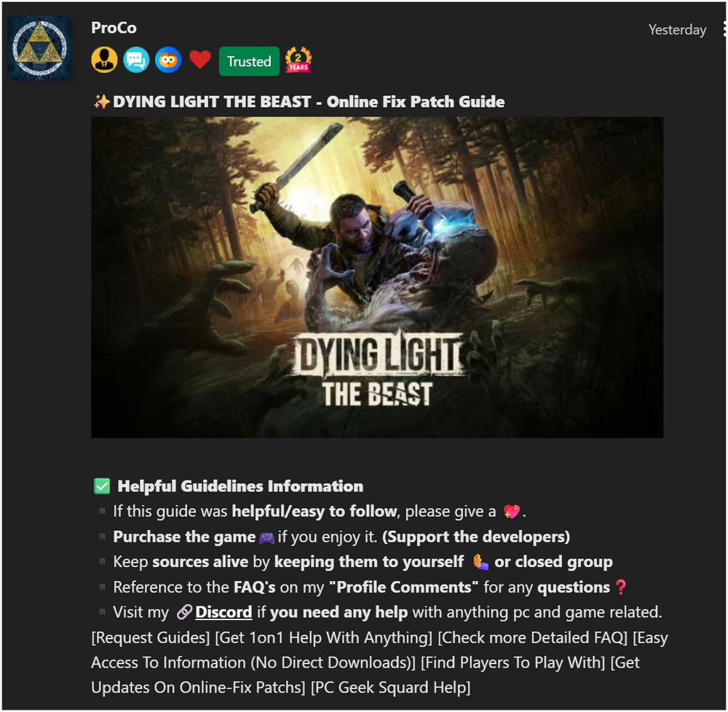
Task: Click the Helpful Guidelines Information heading
Action: [x=240, y=486]
